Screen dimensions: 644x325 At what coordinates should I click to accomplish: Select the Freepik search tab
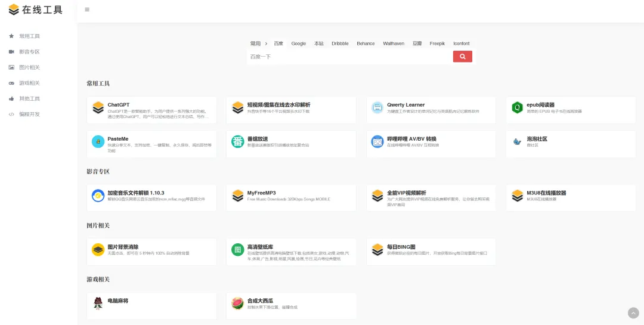click(x=438, y=44)
